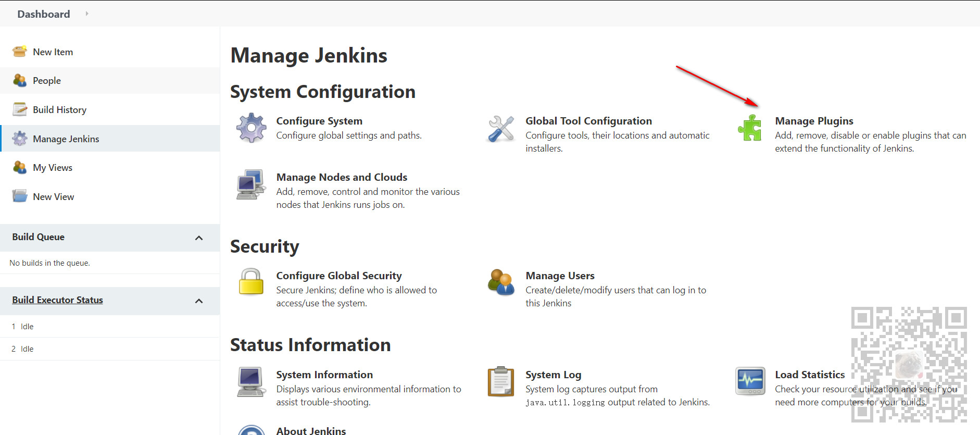Open New View from the sidebar

coord(53,196)
